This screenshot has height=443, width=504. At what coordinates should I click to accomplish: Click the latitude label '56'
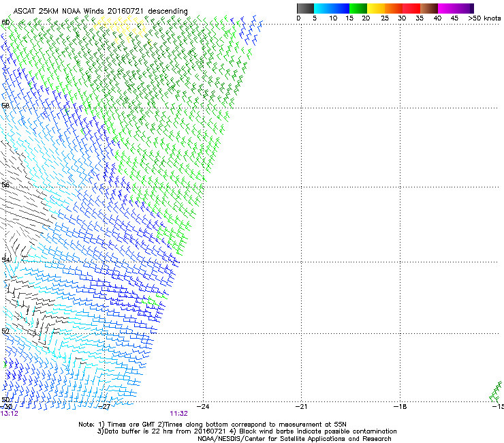[5, 185]
